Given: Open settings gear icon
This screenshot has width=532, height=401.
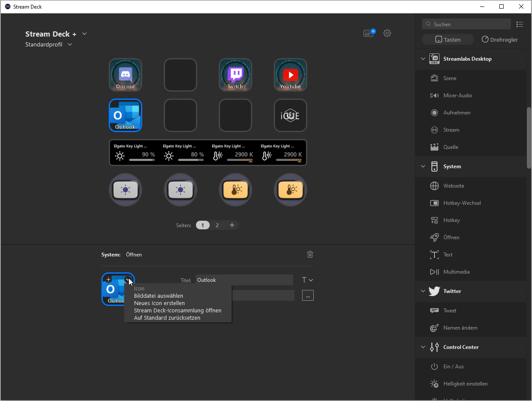Looking at the screenshot, I should pyautogui.click(x=387, y=33).
